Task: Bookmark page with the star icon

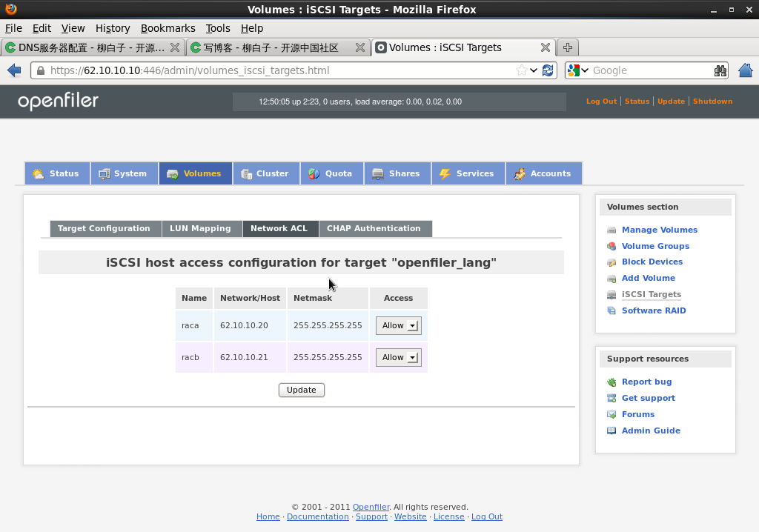Action: (522, 70)
